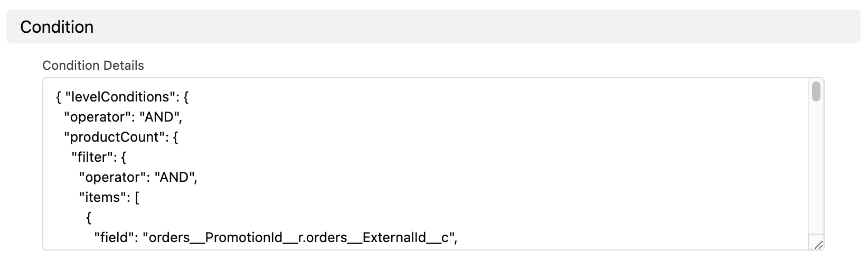The image size is (868, 277).
Task: Click opening brace after "filter"
Action: pos(123,158)
